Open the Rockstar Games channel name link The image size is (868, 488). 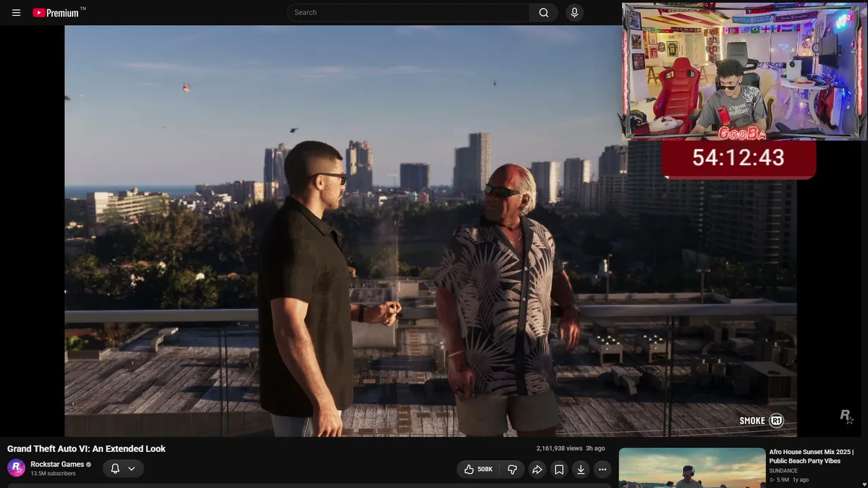tap(57, 464)
